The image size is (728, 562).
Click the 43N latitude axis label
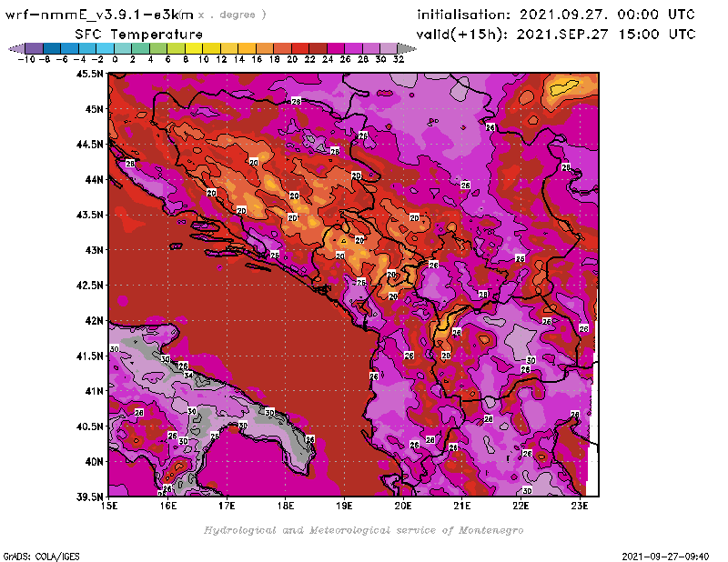pos(94,250)
